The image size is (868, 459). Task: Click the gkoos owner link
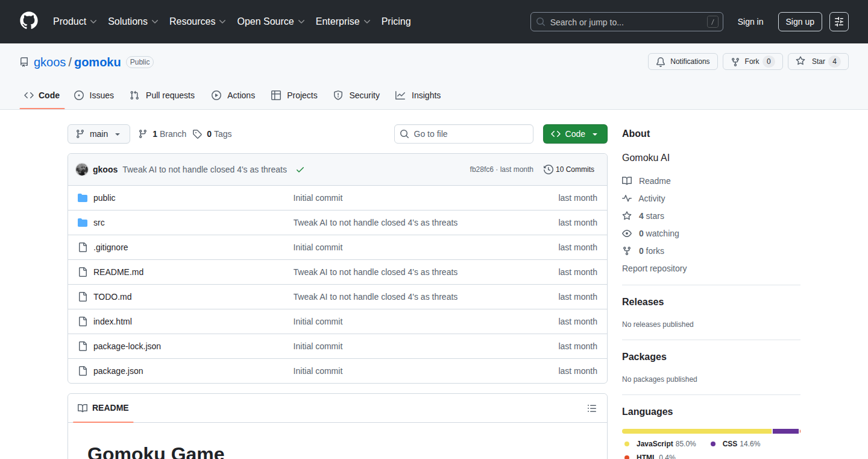click(49, 62)
